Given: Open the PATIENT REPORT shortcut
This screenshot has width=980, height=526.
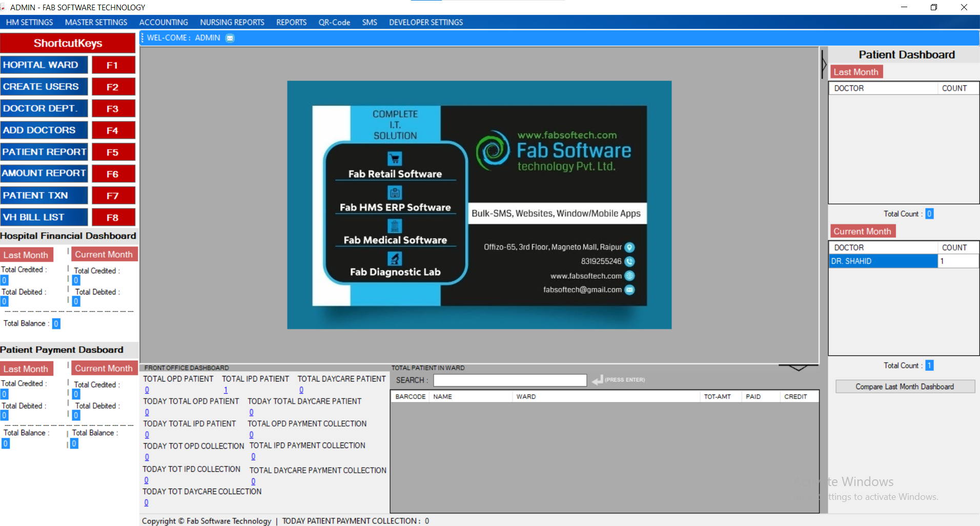Looking at the screenshot, I should tap(44, 152).
